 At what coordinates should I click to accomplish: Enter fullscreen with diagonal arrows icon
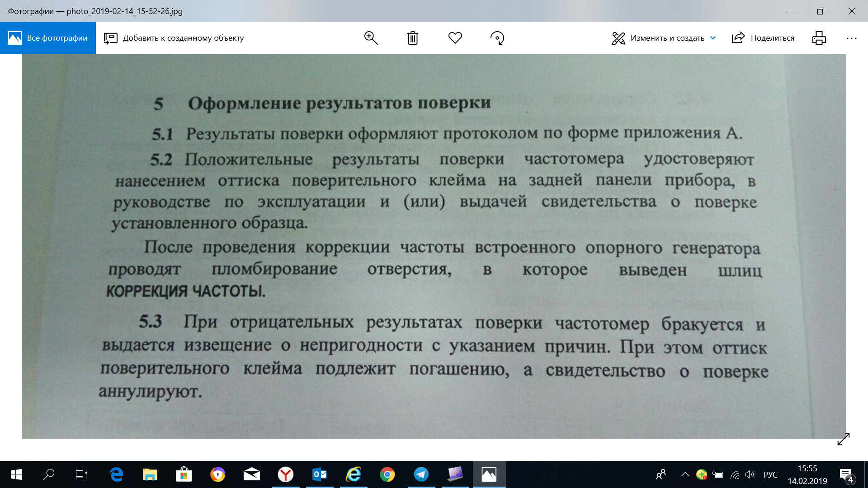click(843, 439)
